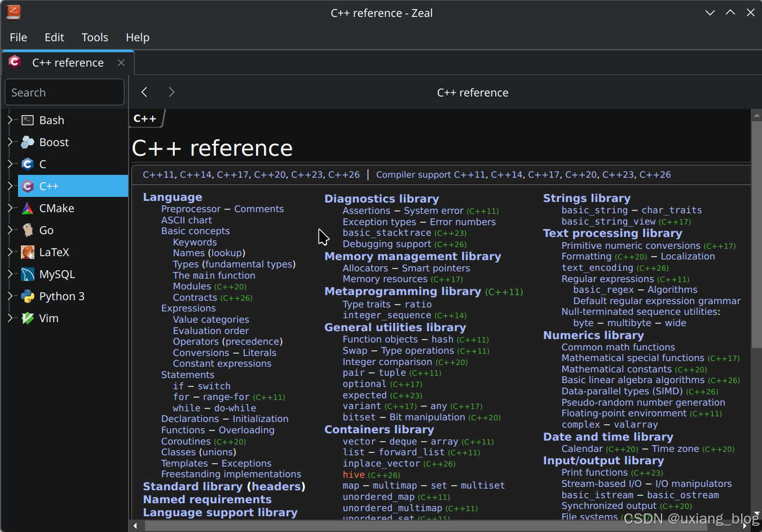Click the Vim docset icon
The height and width of the screenshot is (532, 762).
[x=28, y=318]
